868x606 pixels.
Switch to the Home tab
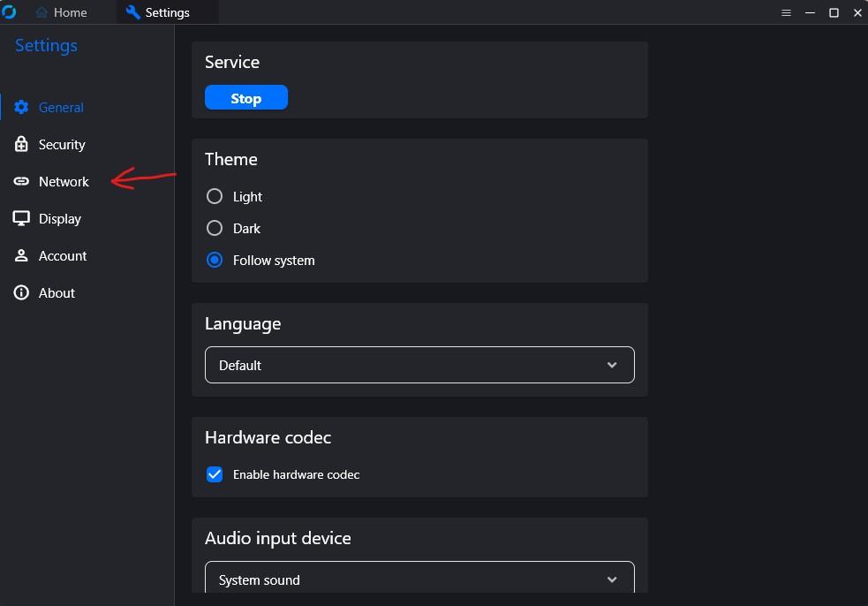point(62,12)
